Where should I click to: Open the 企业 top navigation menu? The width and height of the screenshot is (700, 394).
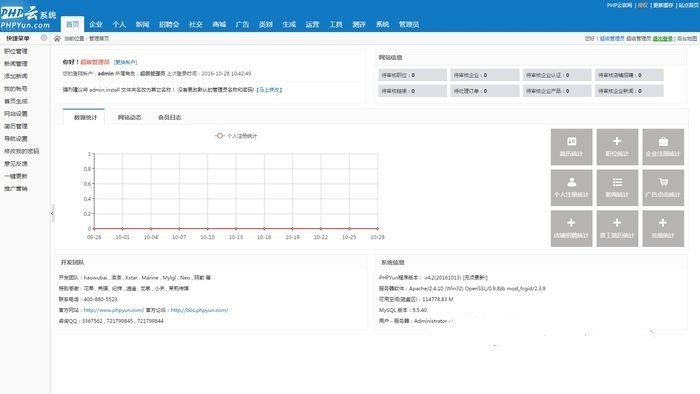pos(96,25)
